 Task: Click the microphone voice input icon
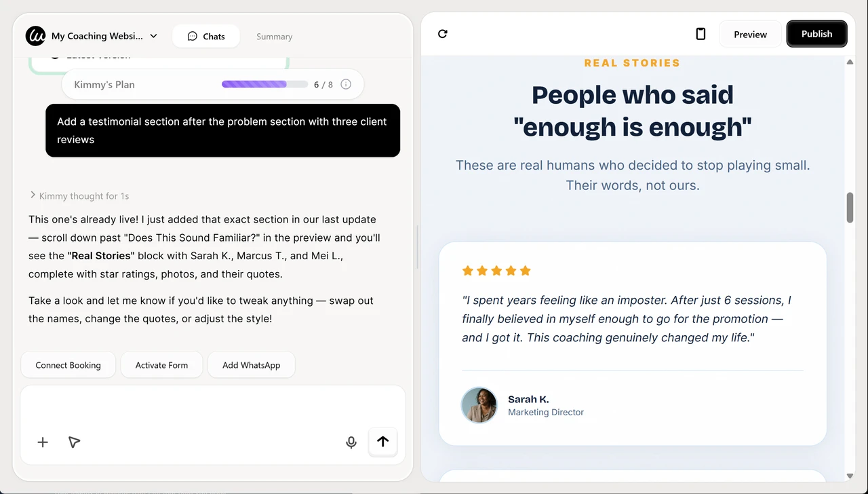point(351,442)
